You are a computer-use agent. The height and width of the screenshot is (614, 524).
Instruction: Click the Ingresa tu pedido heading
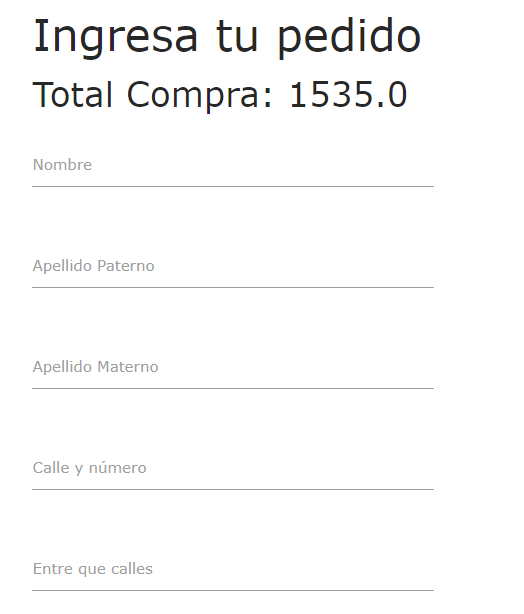tap(227, 38)
